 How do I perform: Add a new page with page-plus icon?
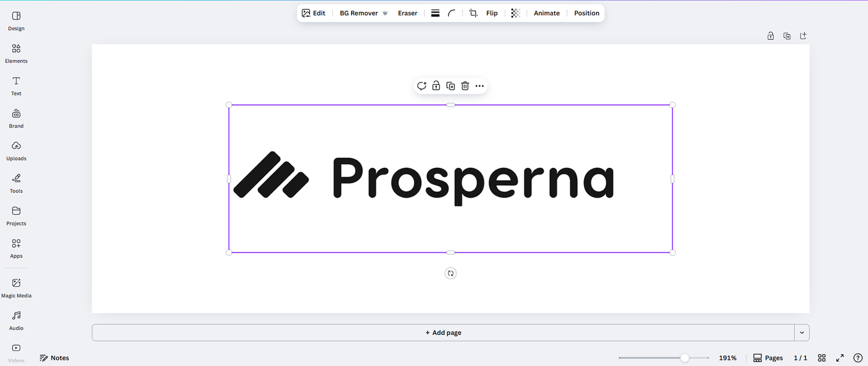pyautogui.click(x=803, y=36)
